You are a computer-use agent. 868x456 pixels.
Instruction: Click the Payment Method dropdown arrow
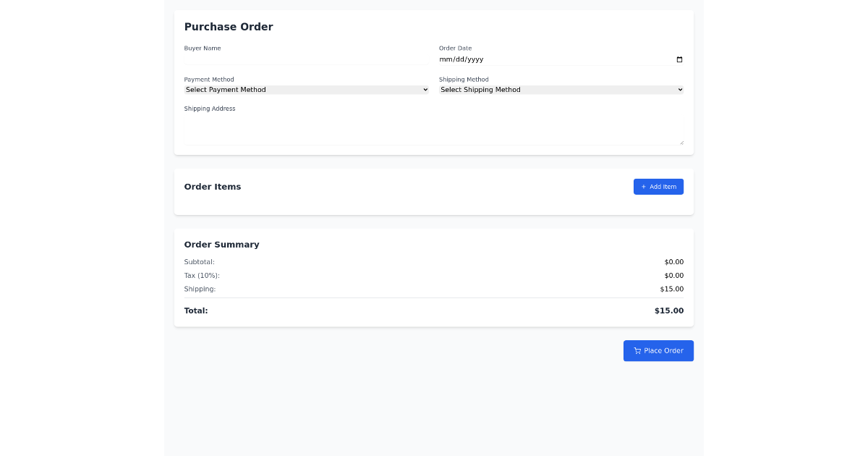[x=425, y=89]
